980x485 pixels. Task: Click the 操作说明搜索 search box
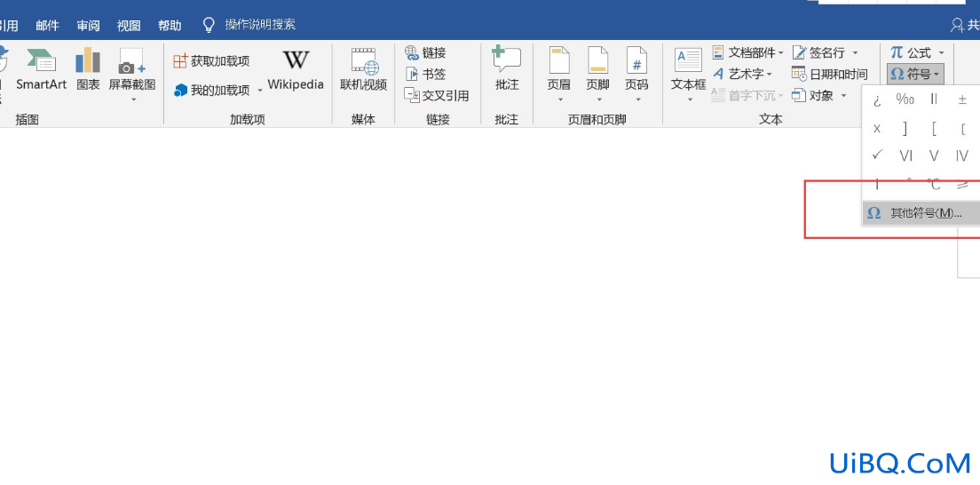coord(260,25)
